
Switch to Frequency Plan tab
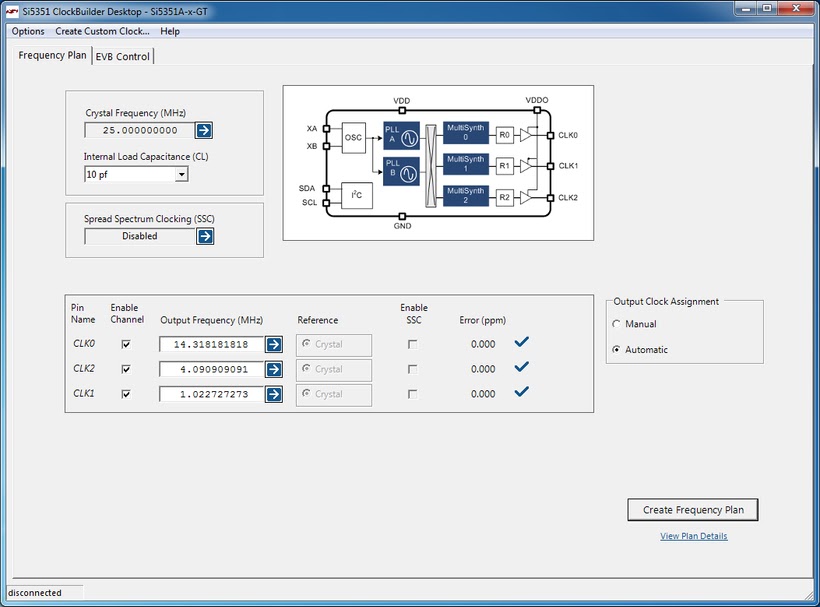coord(52,55)
